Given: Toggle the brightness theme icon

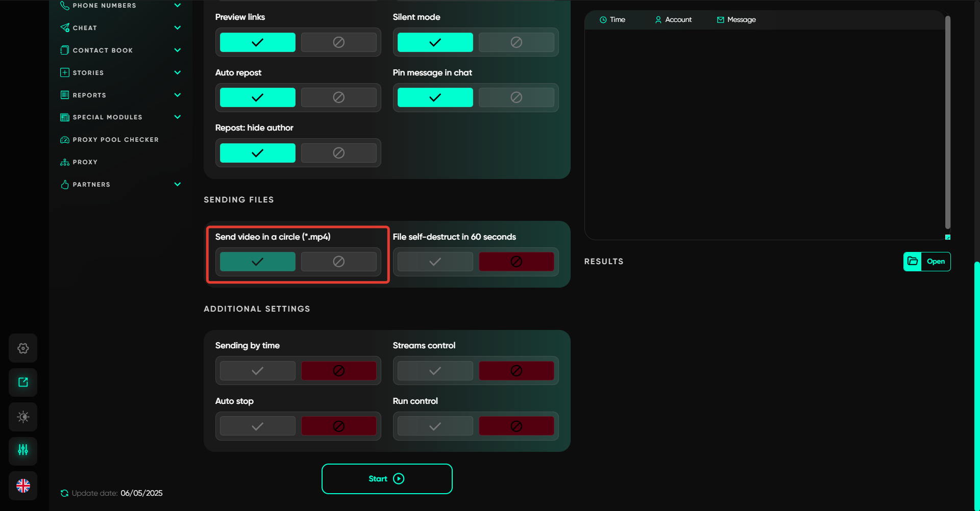Looking at the screenshot, I should (23, 417).
